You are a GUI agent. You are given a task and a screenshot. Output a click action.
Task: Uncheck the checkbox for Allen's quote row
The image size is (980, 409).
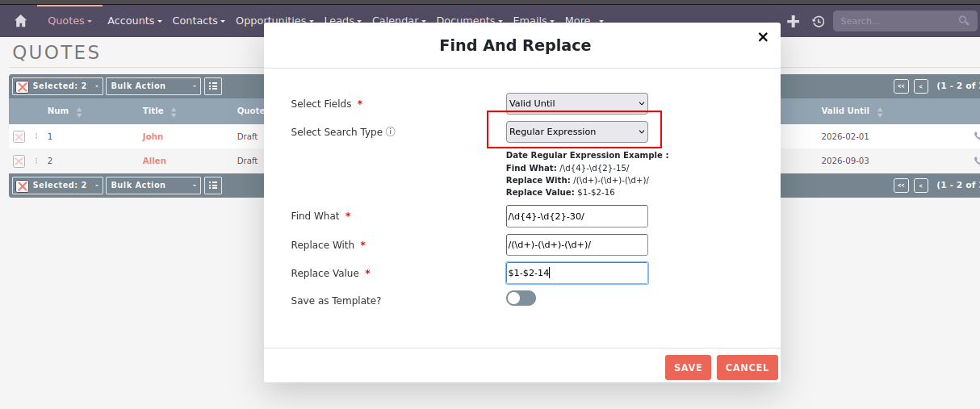click(x=19, y=161)
